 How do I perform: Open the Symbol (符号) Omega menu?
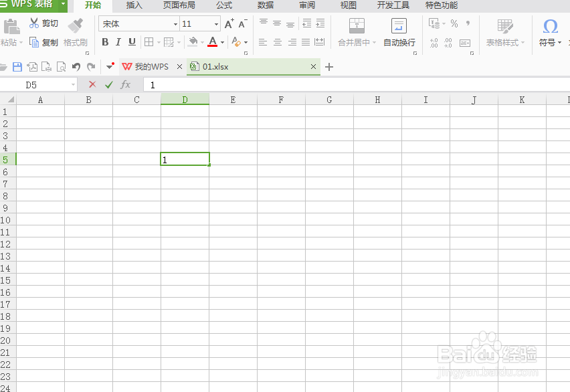pos(550,32)
